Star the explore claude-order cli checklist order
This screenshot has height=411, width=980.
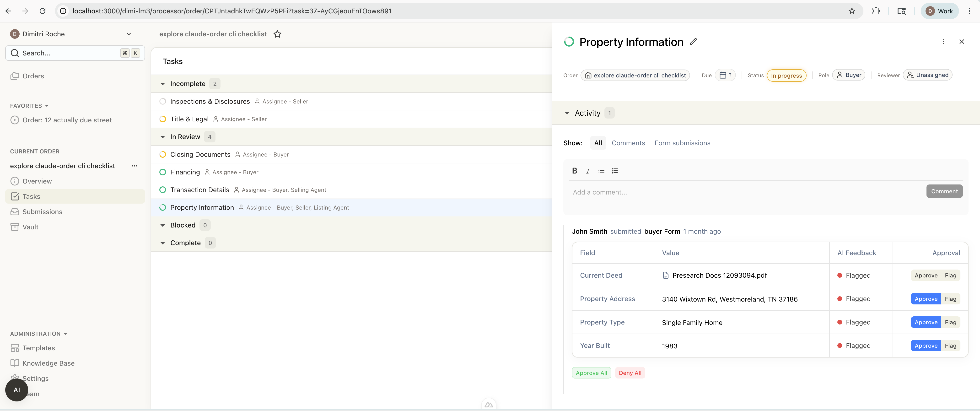pyautogui.click(x=277, y=34)
